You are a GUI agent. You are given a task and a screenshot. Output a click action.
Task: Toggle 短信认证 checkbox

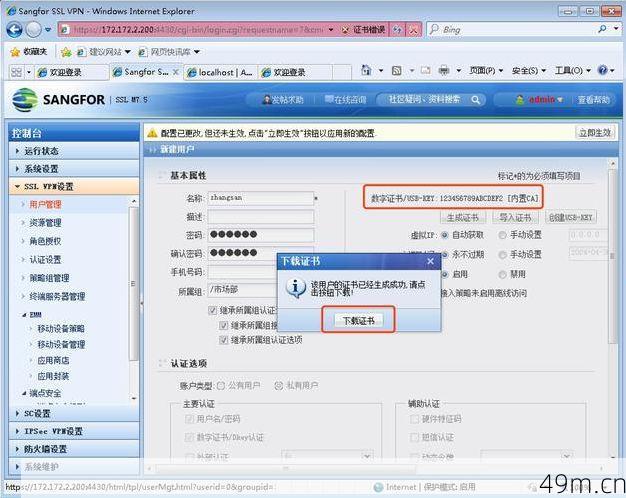point(414,437)
